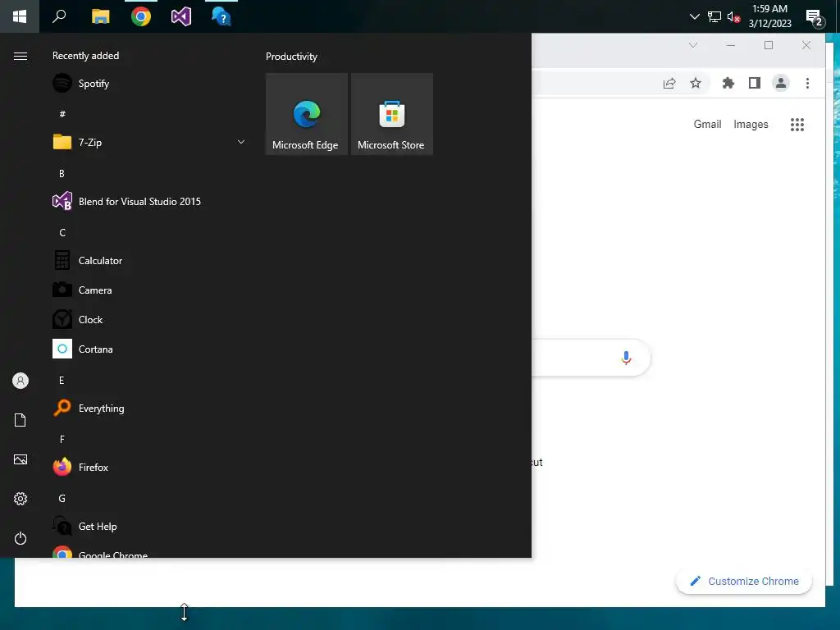The width and height of the screenshot is (840, 630).
Task: Open Chrome three-dot menu
Action: [807, 83]
